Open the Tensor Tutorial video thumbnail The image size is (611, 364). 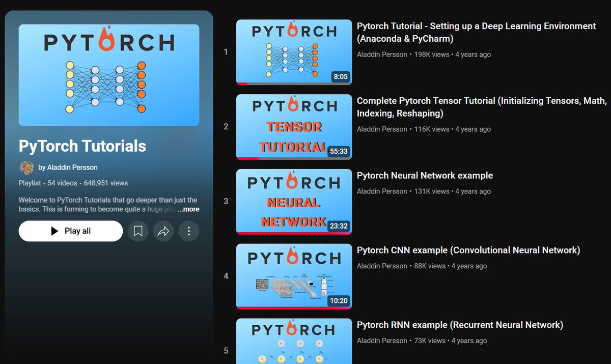pyautogui.click(x=294, y=127)
